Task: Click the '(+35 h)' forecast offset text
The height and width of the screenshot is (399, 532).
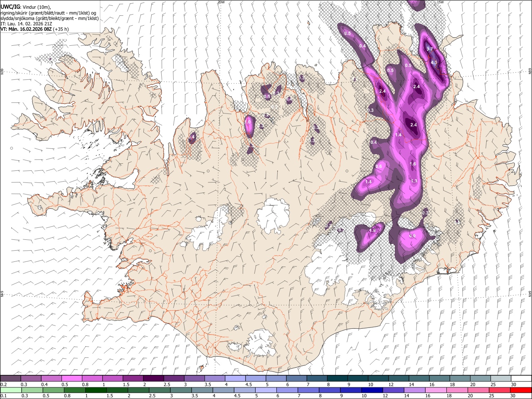Action: pyautogui.click(x=61, y=29)
